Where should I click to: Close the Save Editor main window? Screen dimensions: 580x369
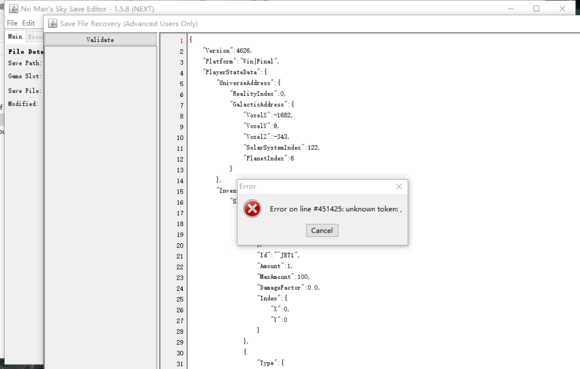(562, 9)
